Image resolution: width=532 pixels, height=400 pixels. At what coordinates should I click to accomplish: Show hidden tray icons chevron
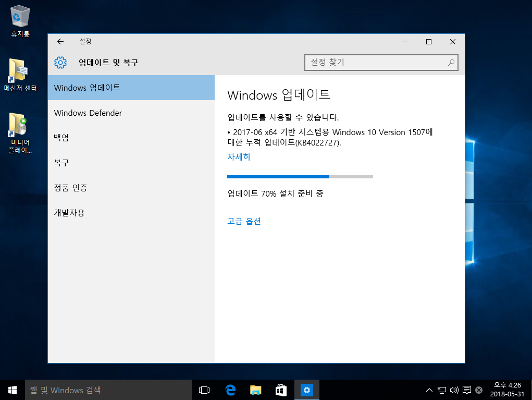[429, 390]
